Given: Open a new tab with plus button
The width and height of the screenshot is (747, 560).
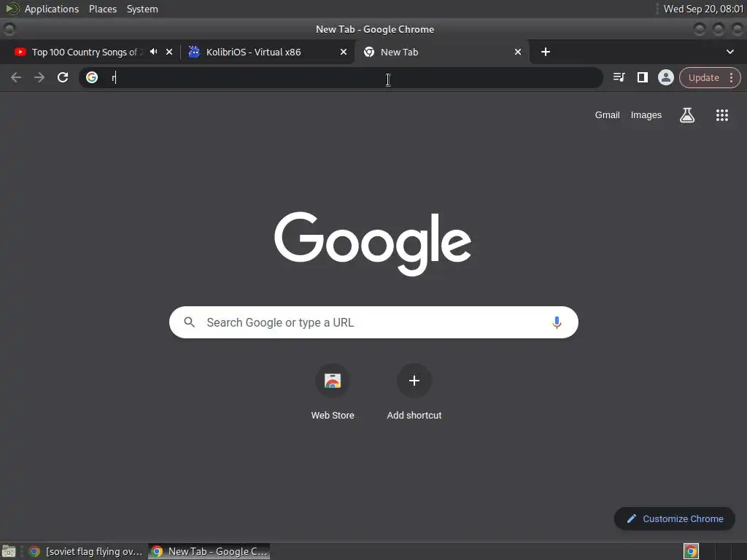Looking at the screenshot, I should click(546, 52).
